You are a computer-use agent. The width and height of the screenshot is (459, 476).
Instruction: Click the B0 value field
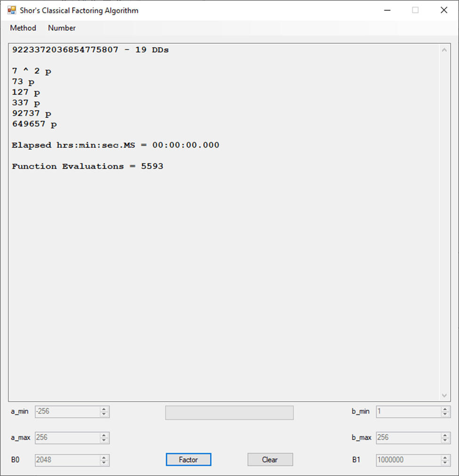[67, 460]
